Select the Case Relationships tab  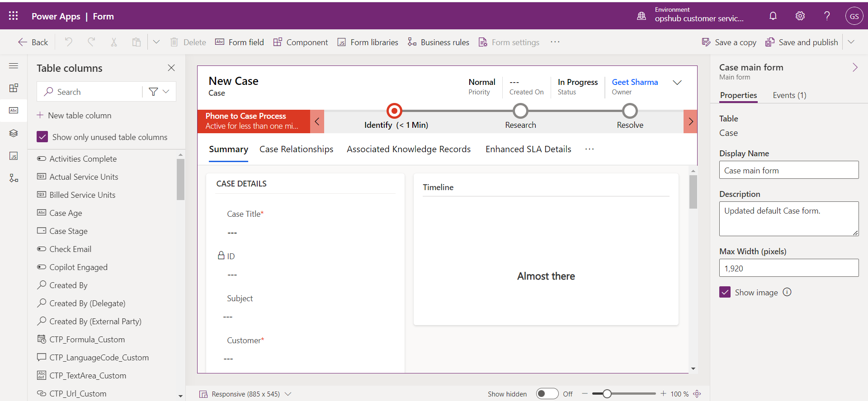pyautogui.click(x=296, y=149)
